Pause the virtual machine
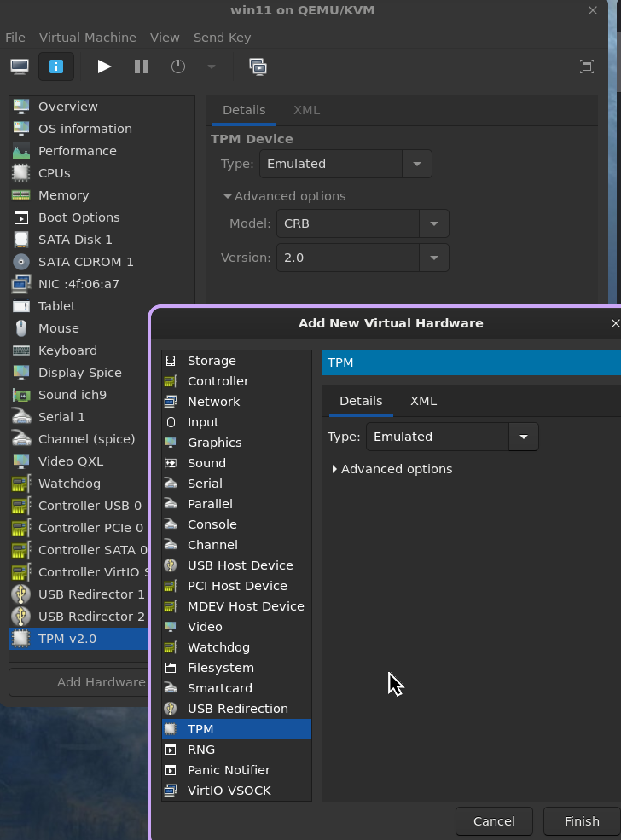 pos(142,67)
